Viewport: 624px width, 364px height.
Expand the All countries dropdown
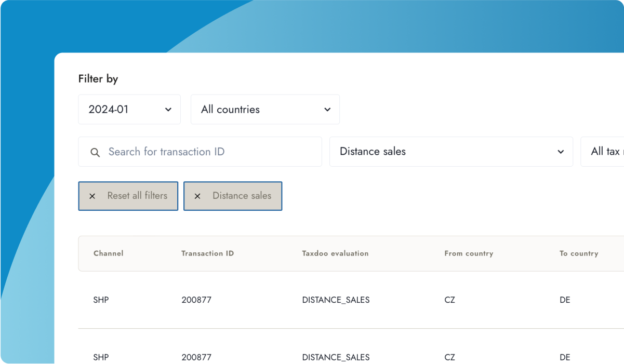[x=265, y=110]
